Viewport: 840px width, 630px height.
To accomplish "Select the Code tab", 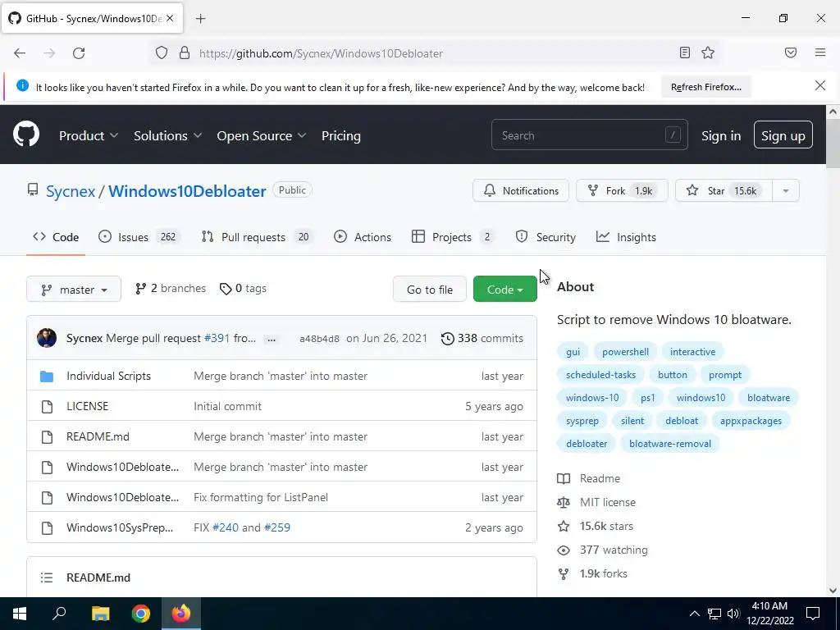I will click(56, 237).
